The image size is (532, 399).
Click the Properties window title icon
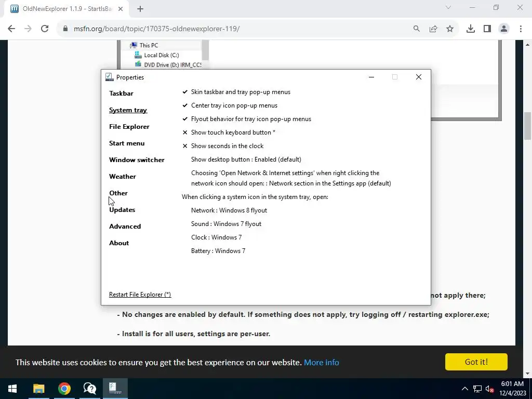click(x=109, y=77)
